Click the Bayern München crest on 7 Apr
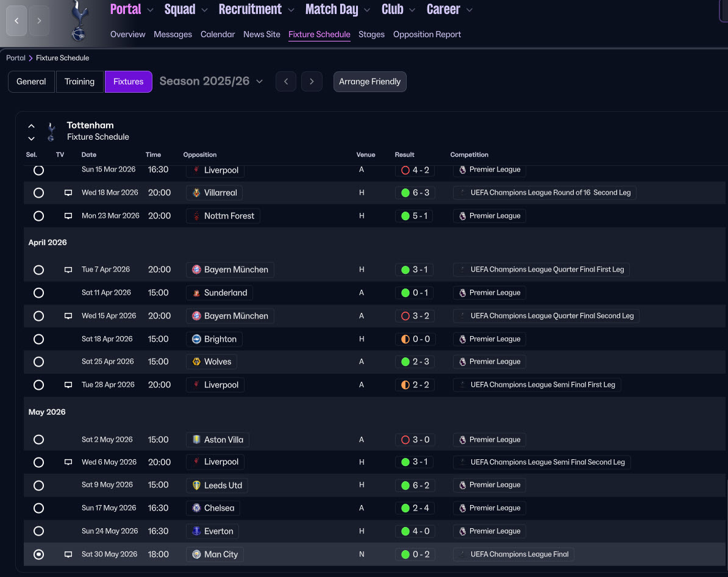 [196, 270]
